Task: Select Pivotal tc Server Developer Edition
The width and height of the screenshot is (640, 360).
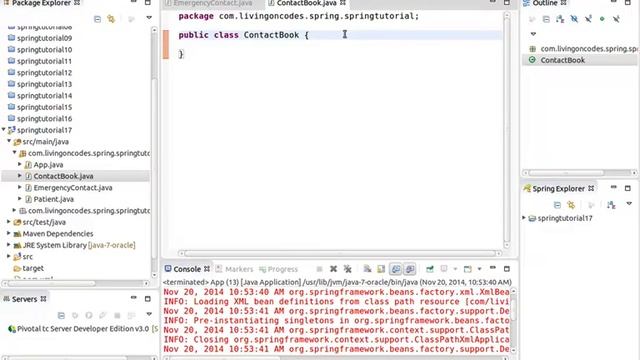Action: point(82,329)
